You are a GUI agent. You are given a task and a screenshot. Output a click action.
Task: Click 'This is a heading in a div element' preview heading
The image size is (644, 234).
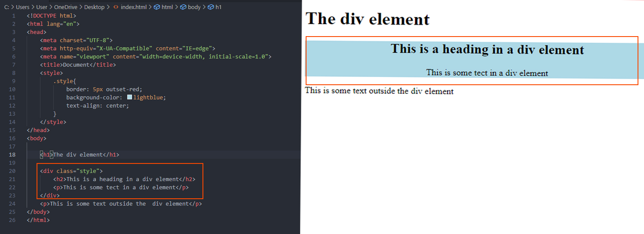[488, 49]
